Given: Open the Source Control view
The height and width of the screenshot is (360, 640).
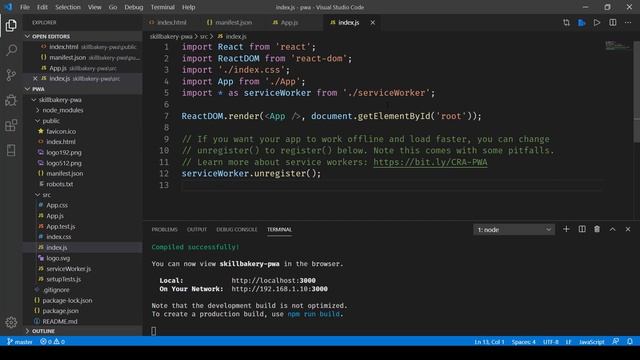Looking at the screenshot, I should point(11,75).
